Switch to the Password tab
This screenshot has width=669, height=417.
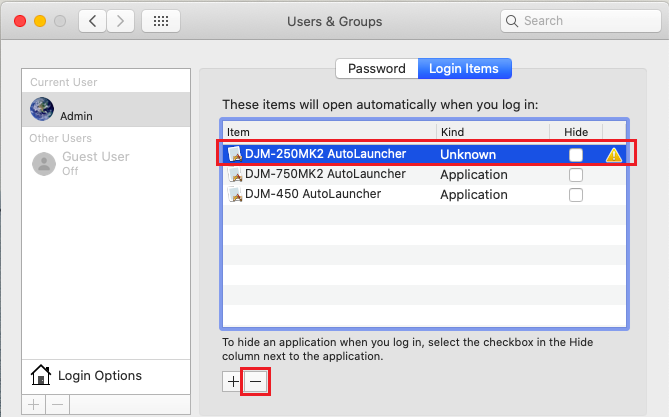(377, 68)
